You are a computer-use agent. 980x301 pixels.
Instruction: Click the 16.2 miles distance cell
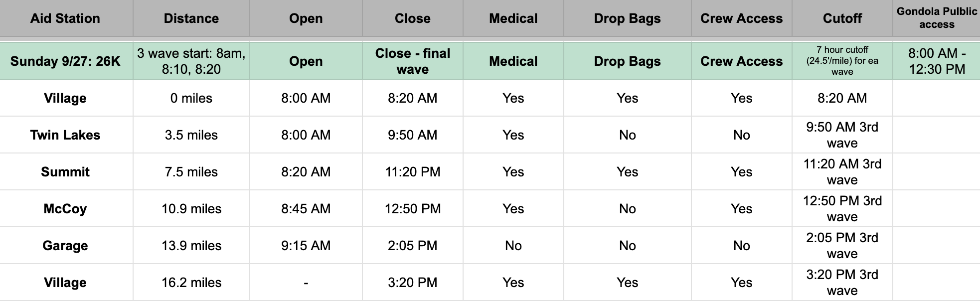(x=191, y=283)
